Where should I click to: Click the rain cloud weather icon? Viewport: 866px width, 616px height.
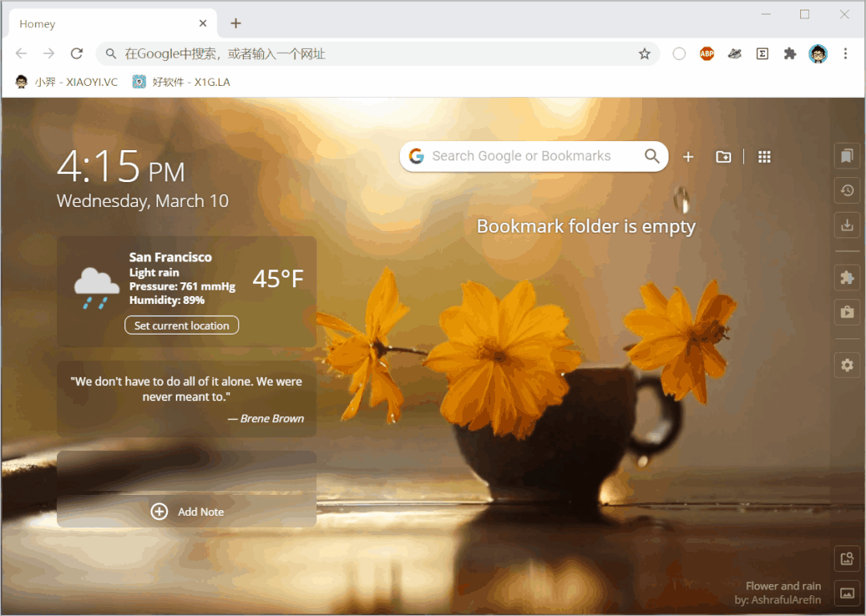96,288
